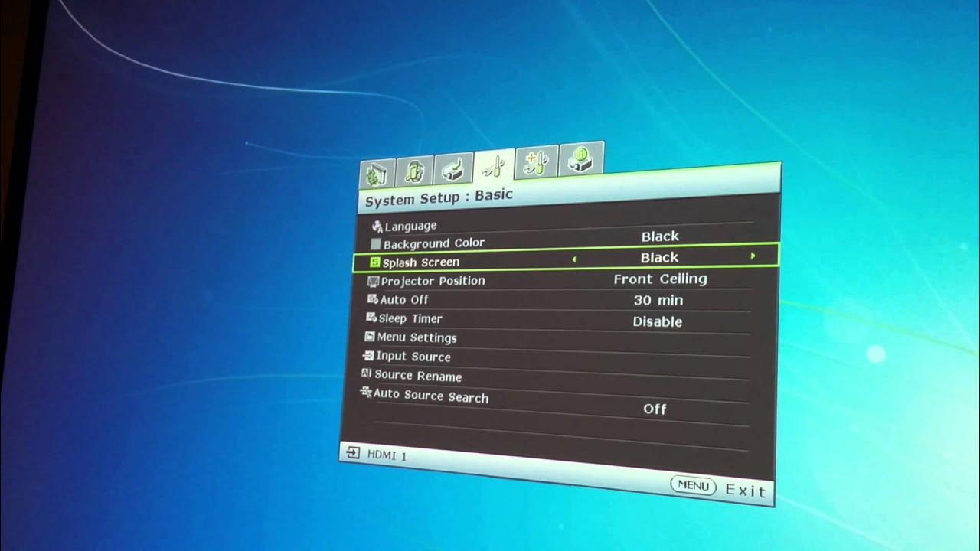The height and width of the screenshot is (551, 980).
Task: Click the System Setup : Basic title
Action: (439, 197)
